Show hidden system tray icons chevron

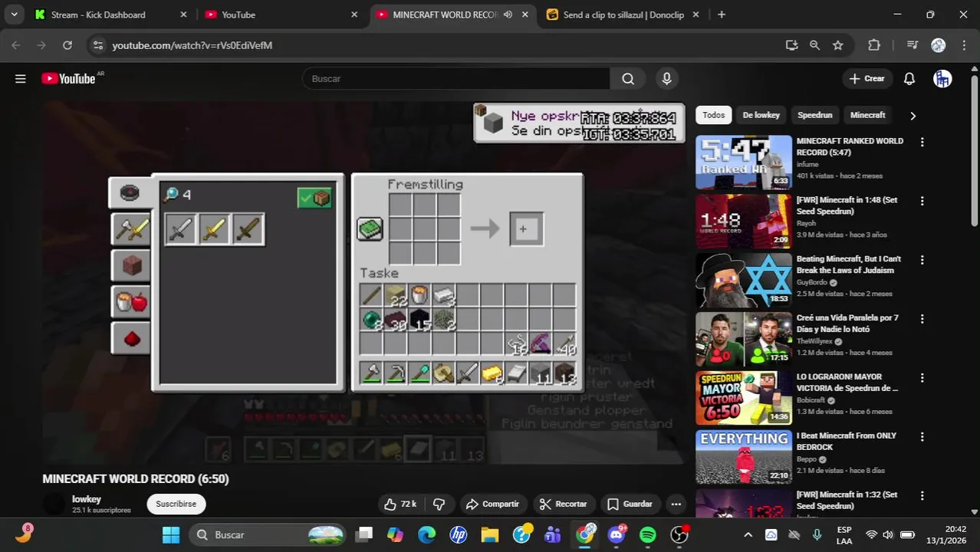748,534
